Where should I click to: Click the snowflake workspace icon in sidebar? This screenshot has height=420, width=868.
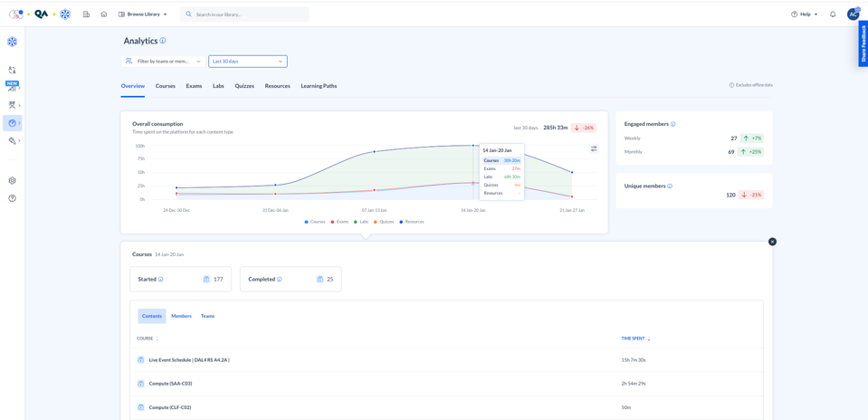(x=12, y=42)
